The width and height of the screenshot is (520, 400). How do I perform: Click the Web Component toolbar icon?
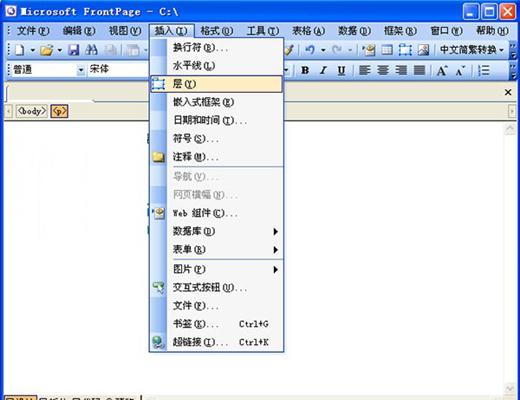click(369, 50)
